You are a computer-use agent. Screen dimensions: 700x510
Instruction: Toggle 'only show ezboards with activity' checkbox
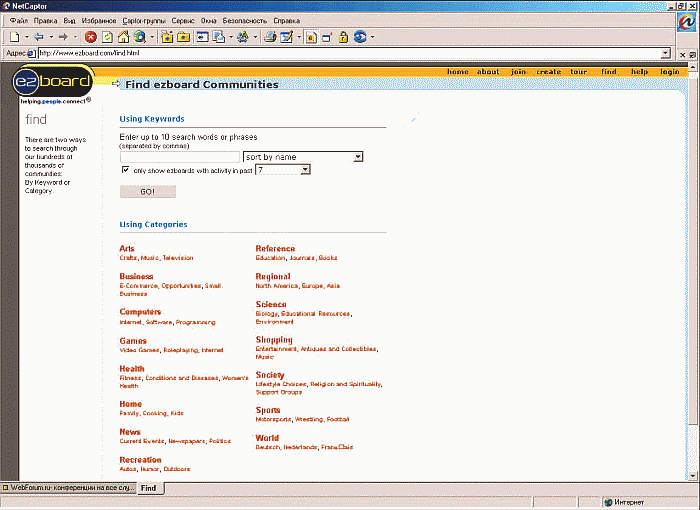click(125, 170)
